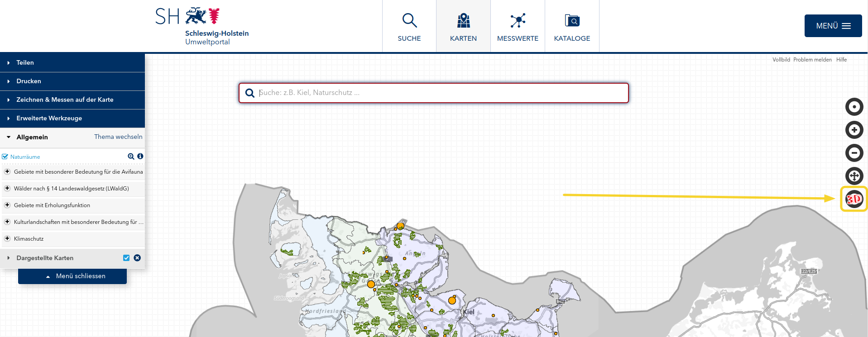Screen dimensions: 868x337
Task: Click the Menü schliessen button
Action: [72, 276]
